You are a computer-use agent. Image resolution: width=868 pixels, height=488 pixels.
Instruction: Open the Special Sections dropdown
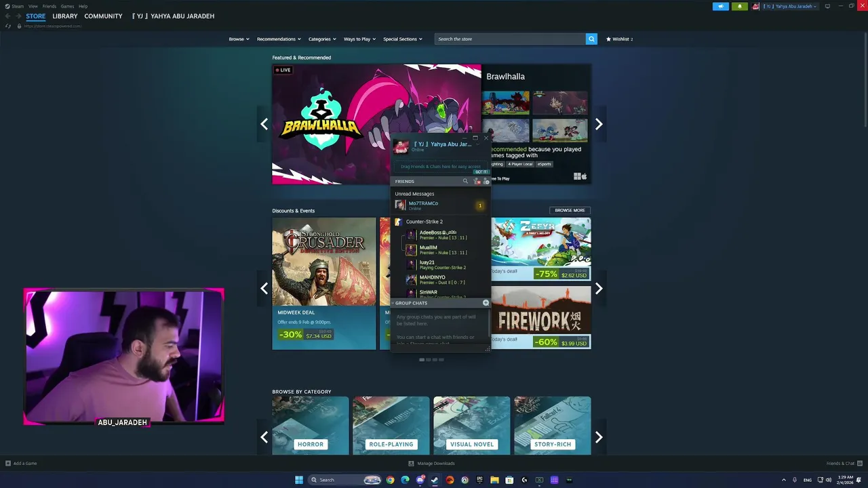click(x=403, y=39)
